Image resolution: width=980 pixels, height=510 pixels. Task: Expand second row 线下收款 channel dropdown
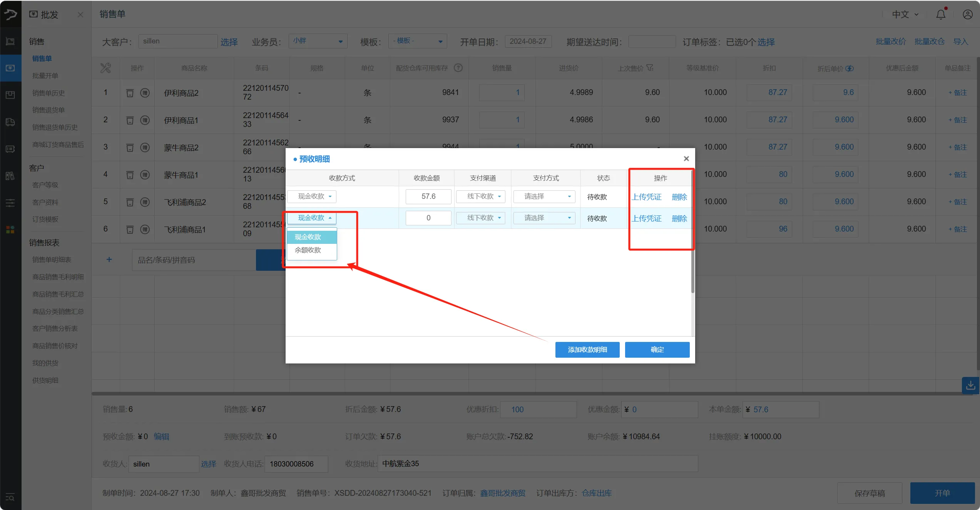[480, 218]
